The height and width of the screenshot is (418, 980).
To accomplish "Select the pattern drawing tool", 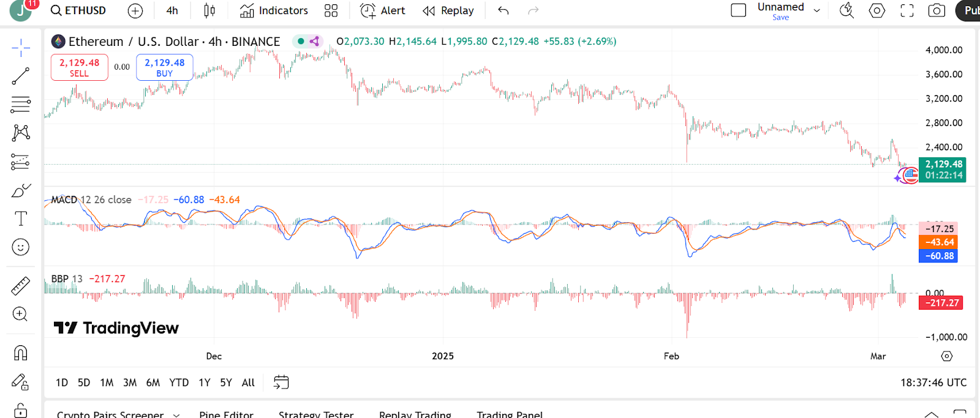I will click(21, 133).
